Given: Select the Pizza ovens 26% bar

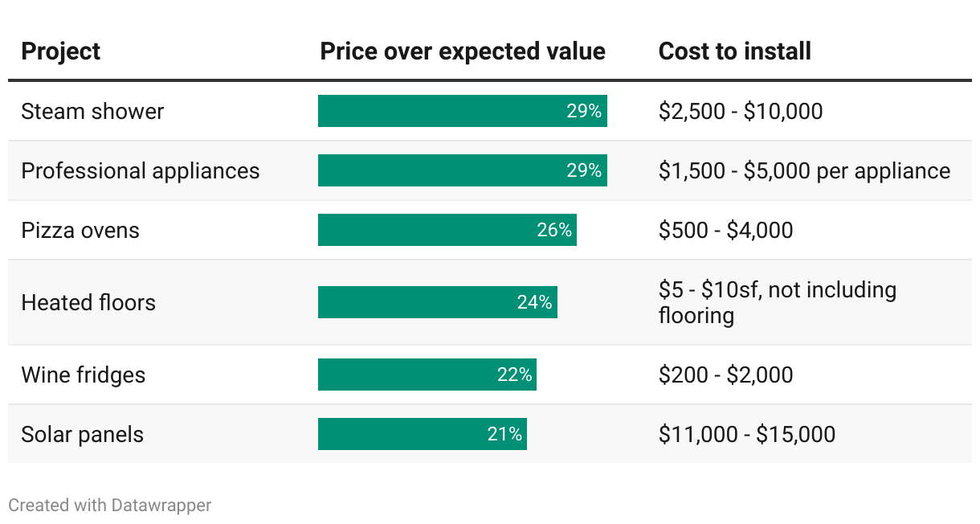Looking at the screenshot, I should coord(447,230).
